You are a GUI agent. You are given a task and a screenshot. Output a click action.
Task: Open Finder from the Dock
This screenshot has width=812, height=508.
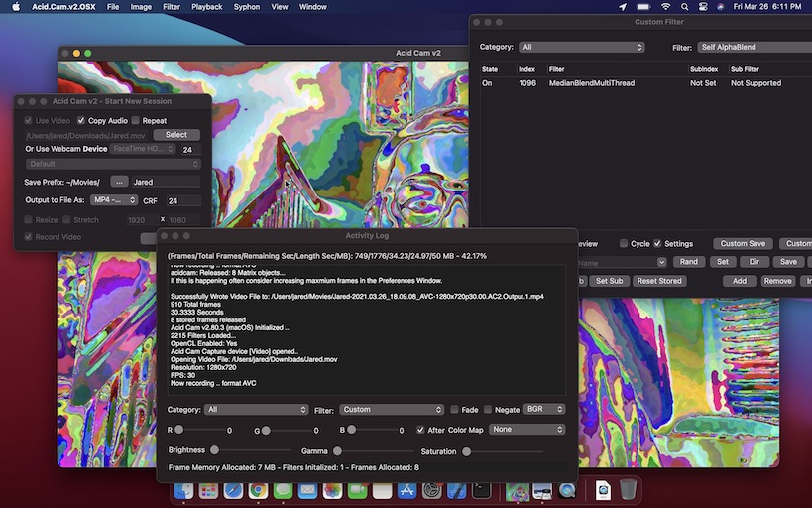pyautogui.click(x=183, y=490)
